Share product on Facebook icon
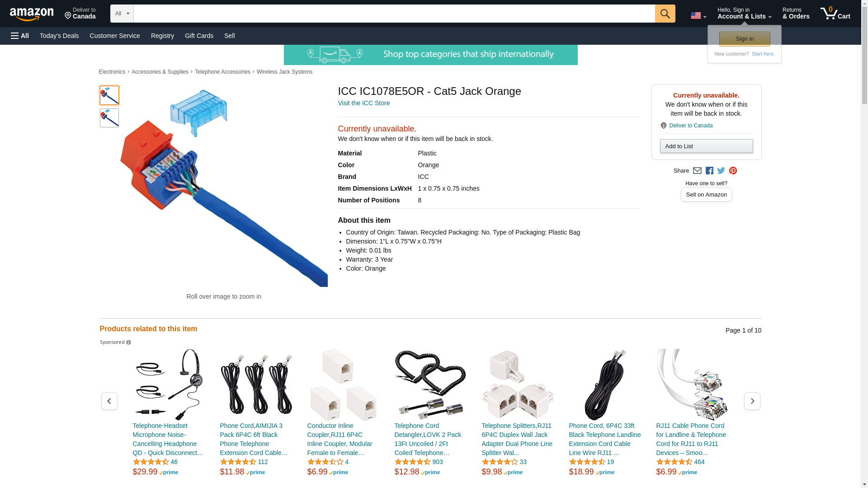Viewport: 868px width, 488px height. coord(709,171)
